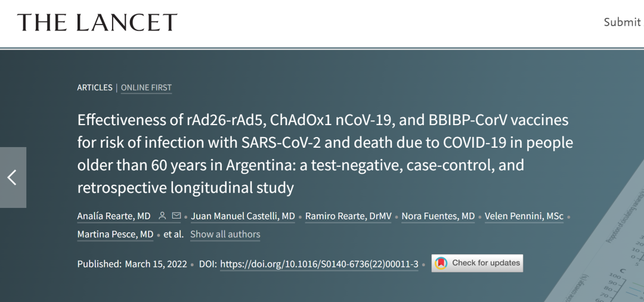View author Nora Fuentes, MD
Image resolution: width=644 pixels, height=302 pixels.
coord(438,216)
